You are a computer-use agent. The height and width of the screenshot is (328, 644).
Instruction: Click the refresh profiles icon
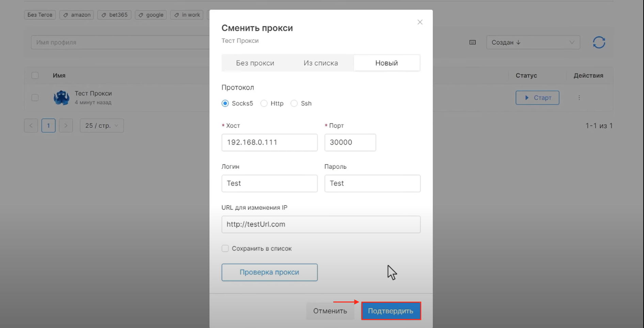[599, 42]
